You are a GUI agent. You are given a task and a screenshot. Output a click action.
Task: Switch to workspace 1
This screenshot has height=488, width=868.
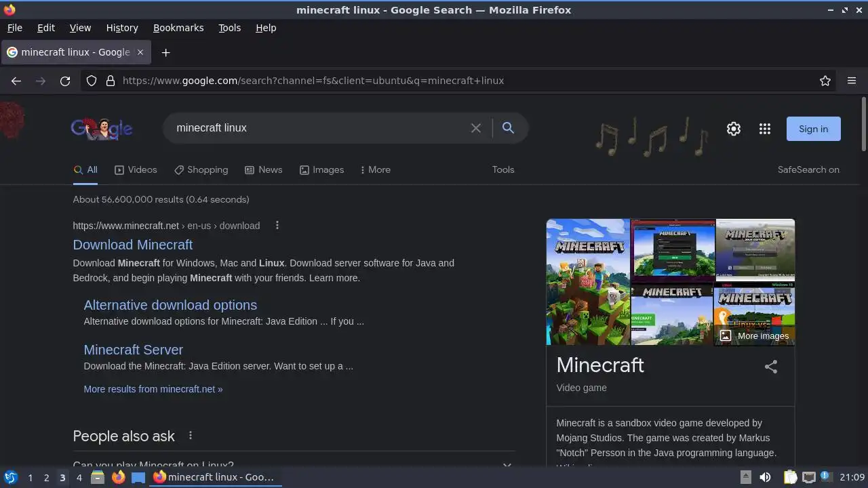[x=30, y=478]
